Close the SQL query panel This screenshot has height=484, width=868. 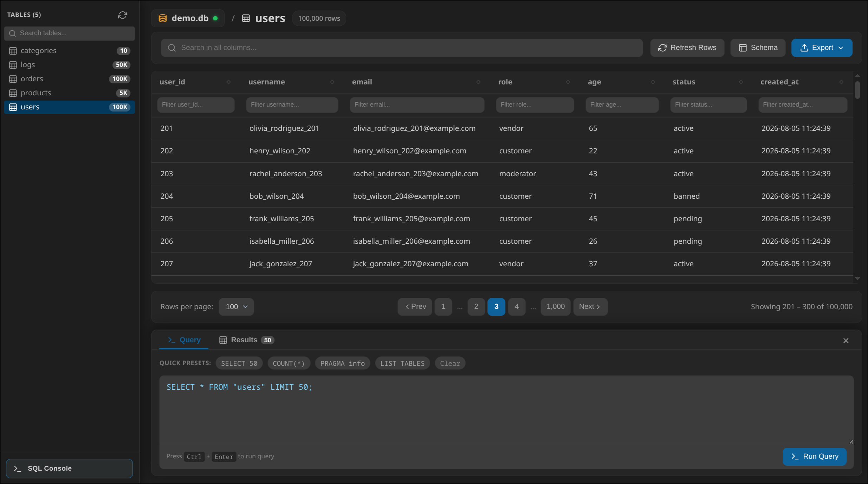(x=846, y=340)
